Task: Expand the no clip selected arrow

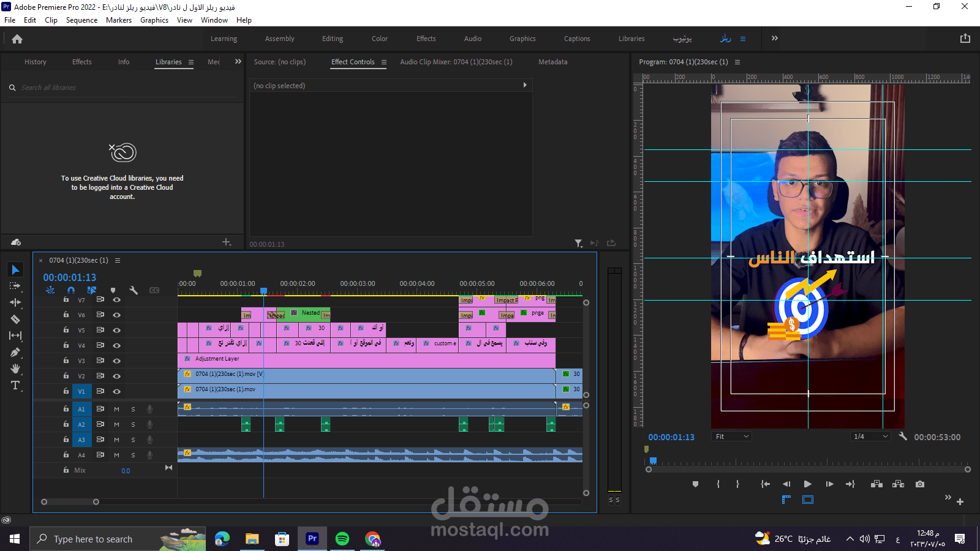Action: point(525,85)
